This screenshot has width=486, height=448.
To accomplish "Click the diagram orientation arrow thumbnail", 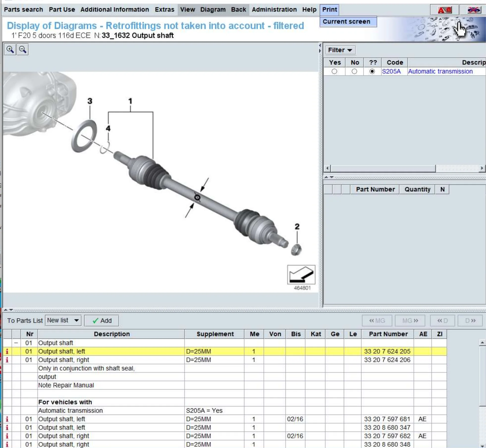I will click(301, 274).
